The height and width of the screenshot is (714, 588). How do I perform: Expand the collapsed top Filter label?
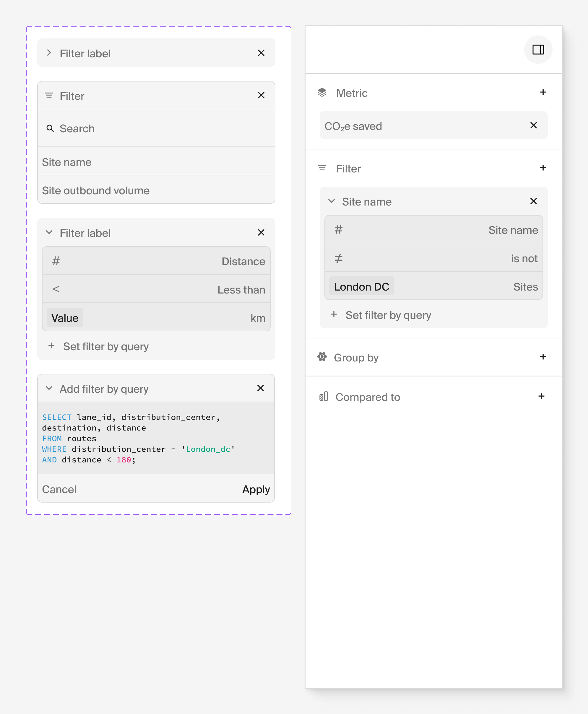[x=49, y=53]
